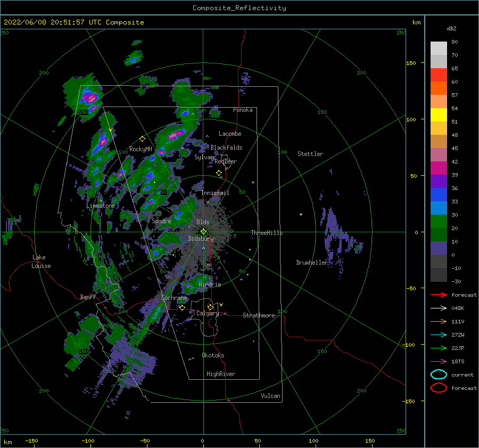Click the Innisfail city label
479x448 pixels.
[215, 193]
